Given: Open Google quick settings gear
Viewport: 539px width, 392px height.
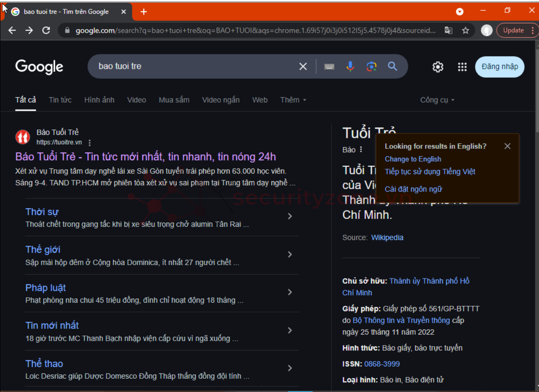Looking at the screenshot, I should [438, 67].
